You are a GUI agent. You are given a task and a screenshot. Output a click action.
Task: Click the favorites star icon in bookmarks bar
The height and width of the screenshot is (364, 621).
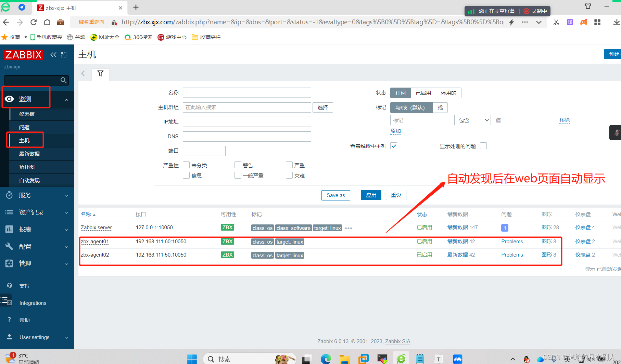point(4,37)
